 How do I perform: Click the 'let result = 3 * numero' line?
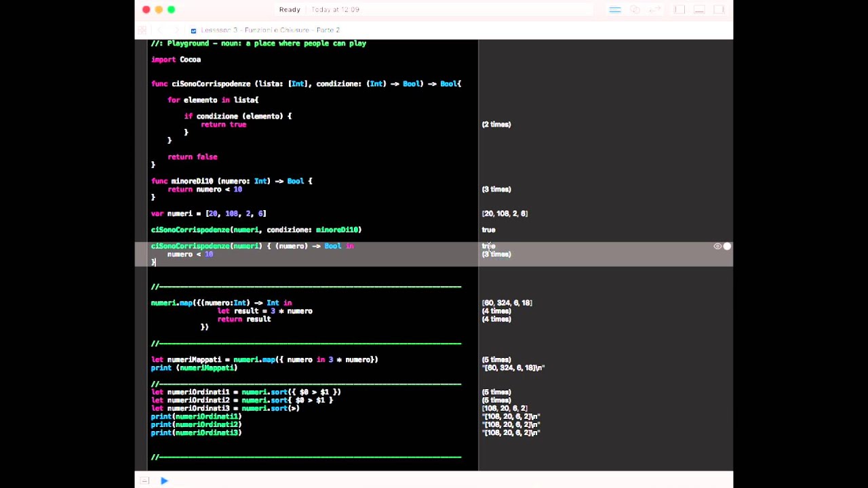click(x=265, y=311)
